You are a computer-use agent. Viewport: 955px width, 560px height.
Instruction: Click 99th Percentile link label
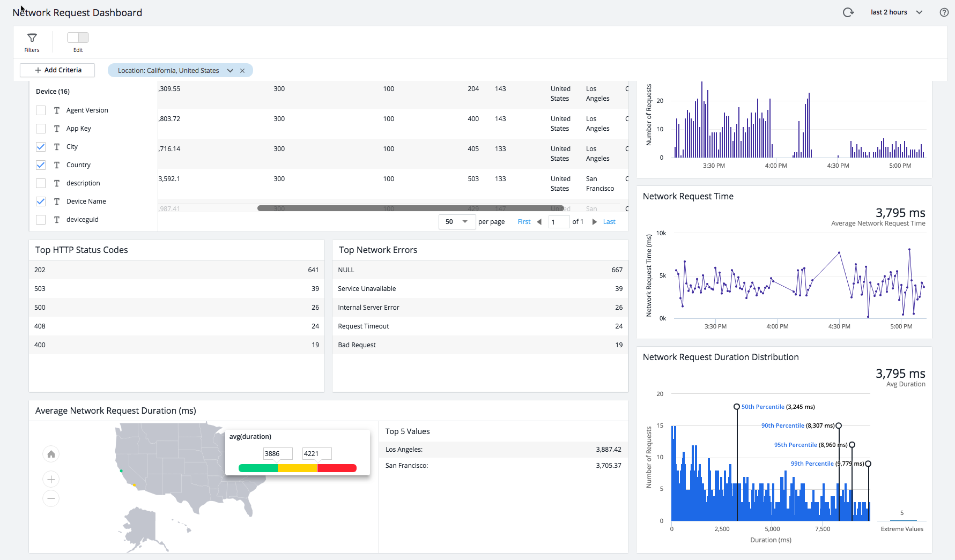tap(812, 464)
